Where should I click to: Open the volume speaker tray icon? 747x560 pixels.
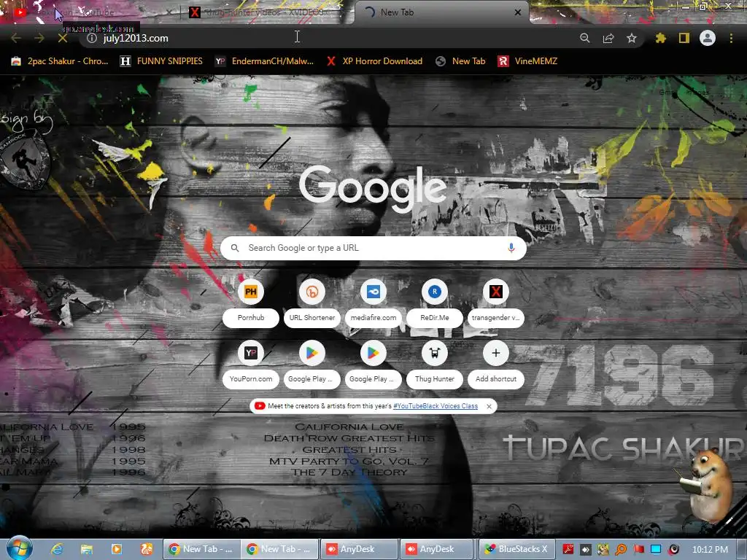point(673,549)
